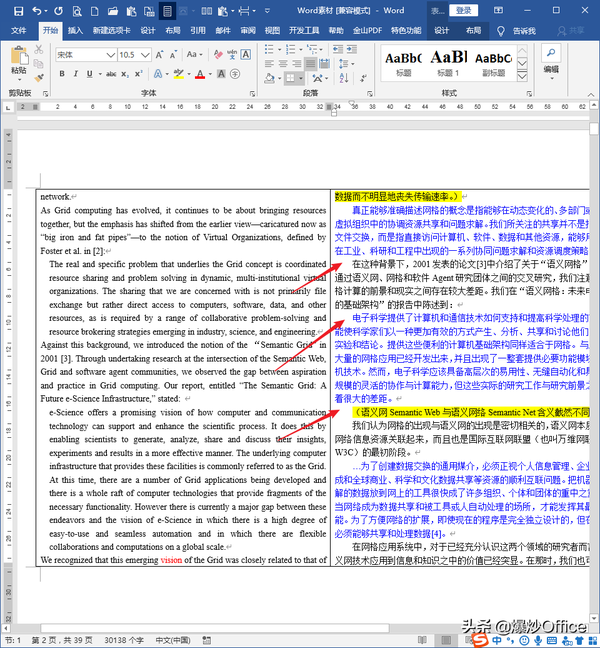Screen dimensions: 600x648
Task: Switch to the 引用 (References) tab
Action: tap(198, 31)
